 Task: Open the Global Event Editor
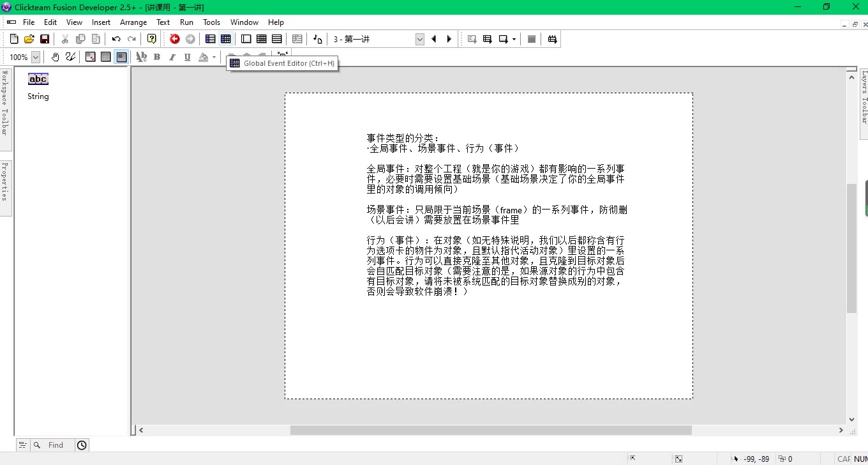[x=226, y=38]
